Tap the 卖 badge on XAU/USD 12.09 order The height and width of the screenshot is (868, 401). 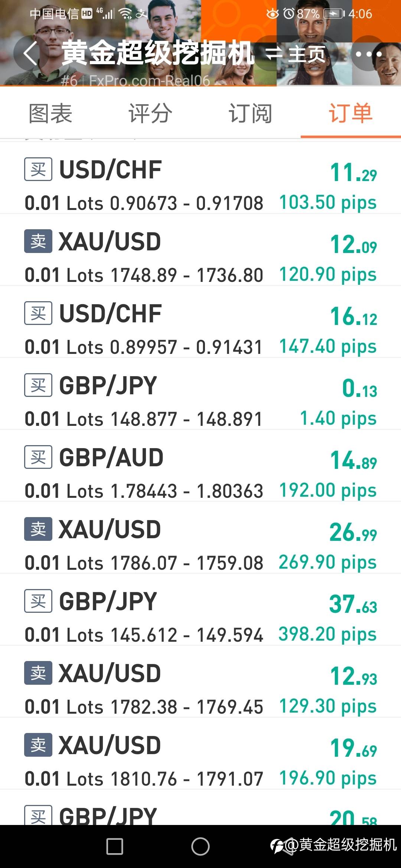coord(38,241)
